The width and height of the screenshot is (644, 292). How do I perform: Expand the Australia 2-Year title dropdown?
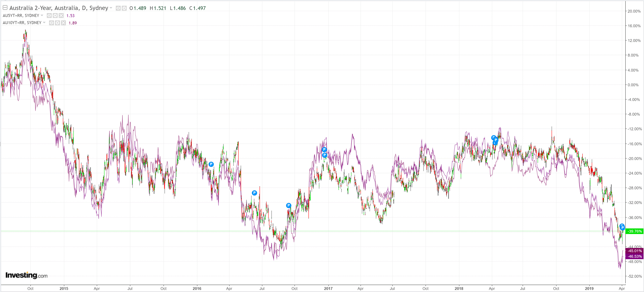[111, 8]
